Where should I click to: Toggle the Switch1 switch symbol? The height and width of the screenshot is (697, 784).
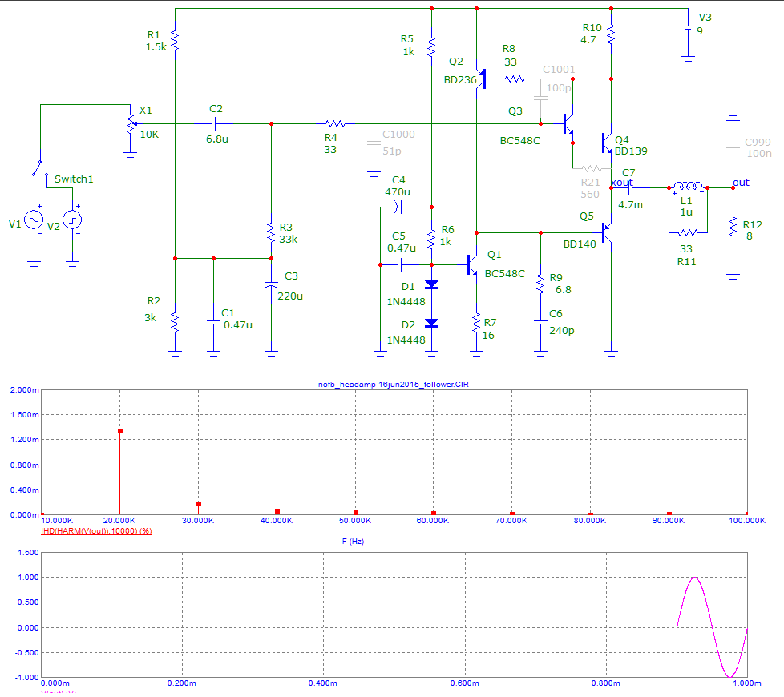[x=39, y=170]
